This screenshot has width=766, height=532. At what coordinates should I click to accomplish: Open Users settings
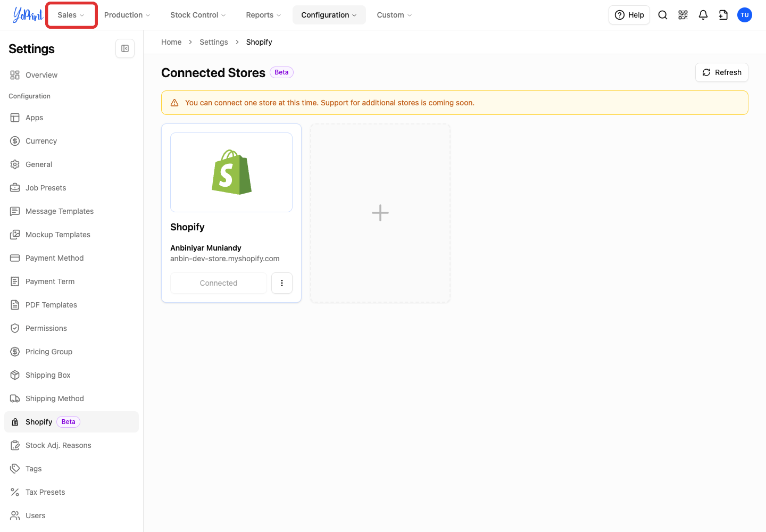click(71, 516)
